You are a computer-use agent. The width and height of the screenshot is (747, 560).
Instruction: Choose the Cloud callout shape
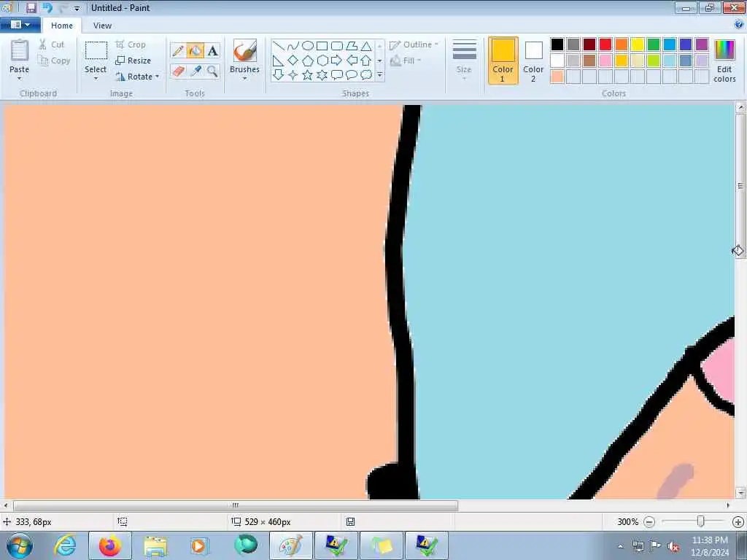point(366,75)
